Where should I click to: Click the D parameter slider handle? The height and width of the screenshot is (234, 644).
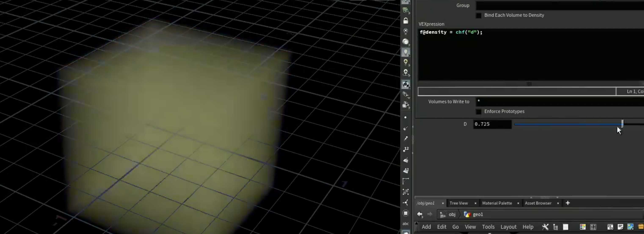622,124
